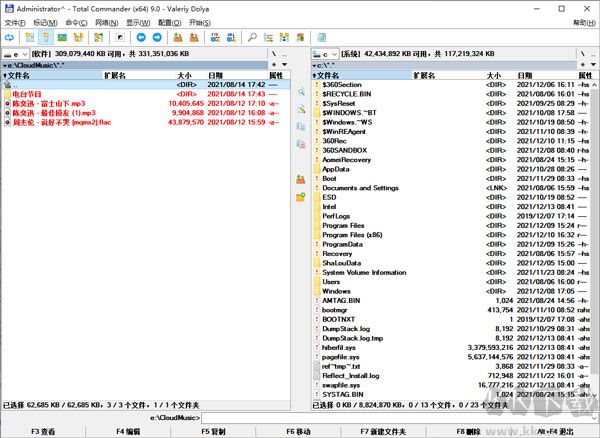Viewport: 600px width, 438px height.
Task: Click the pack files toolbar icon
Action: pyautogui.click(x=178, y=37)
